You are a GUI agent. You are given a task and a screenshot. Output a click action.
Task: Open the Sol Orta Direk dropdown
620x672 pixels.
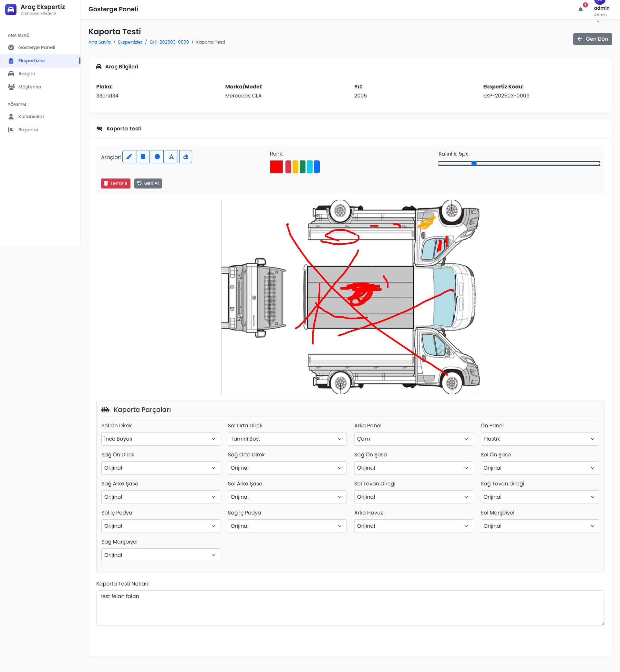click(x=287, y=439)
